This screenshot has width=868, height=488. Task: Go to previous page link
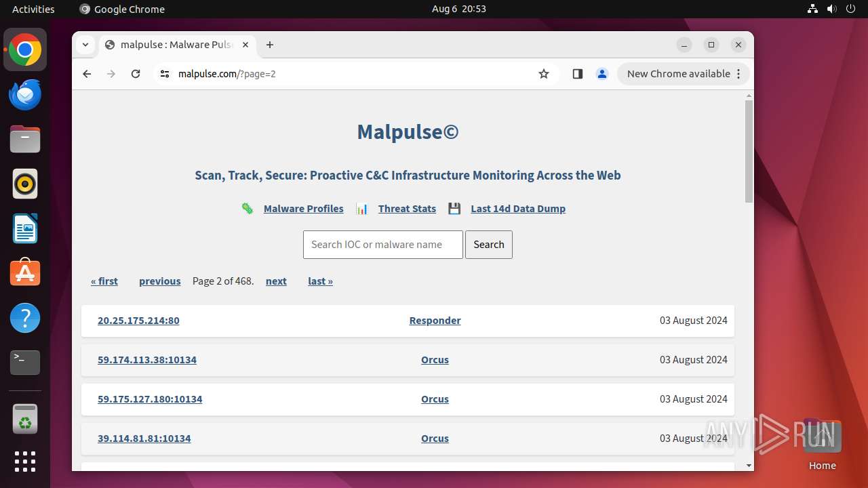pos(160,281)
